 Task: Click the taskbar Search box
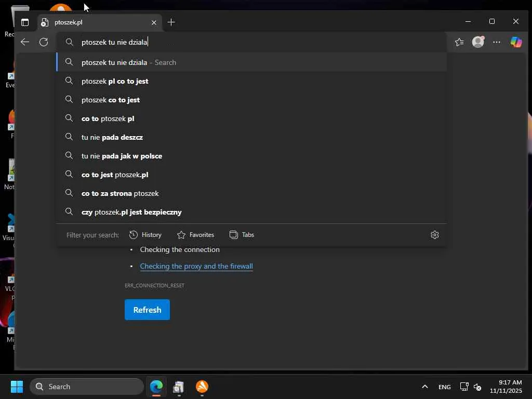pos(87,387)
